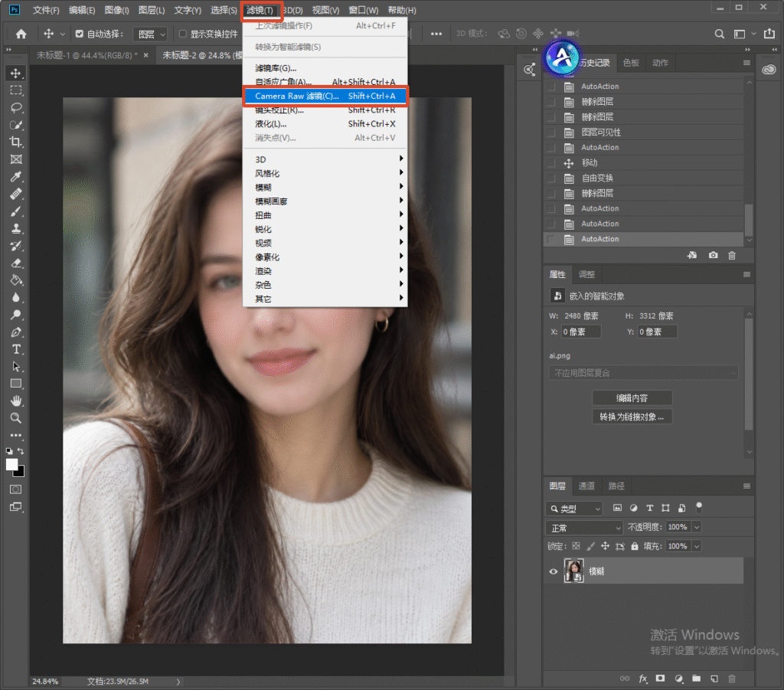Open the search icon in options bar
The width and height of the screenshot is (784, 690).
click(720, 34)
